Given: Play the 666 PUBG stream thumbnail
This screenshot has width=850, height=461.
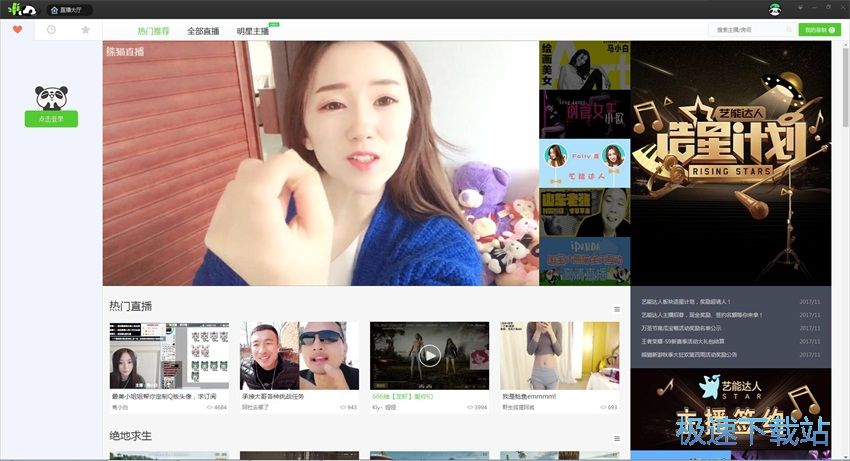Looking at the screenshot, I should coord(429,356).
